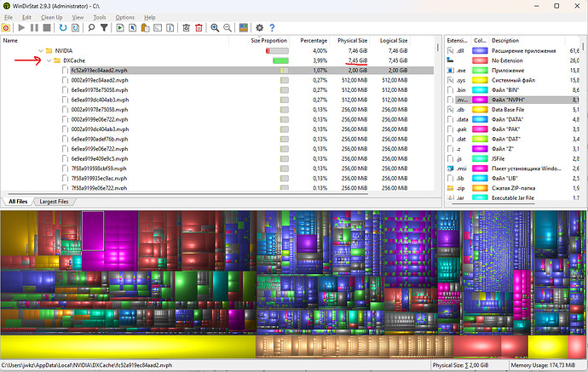Click the large yellow treemap block
The width and height of the screenshot is (588, 372).
128,346
